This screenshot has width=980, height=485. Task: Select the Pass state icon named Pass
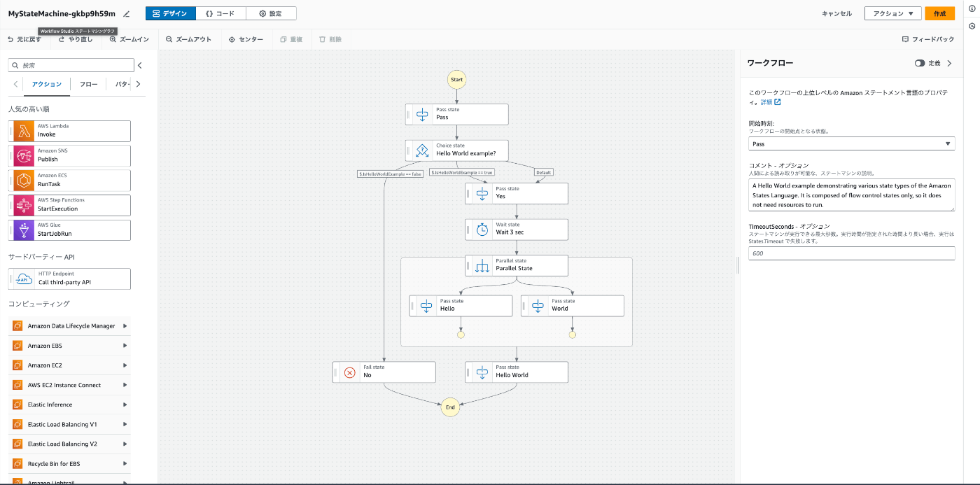click(x=422, y=114)
